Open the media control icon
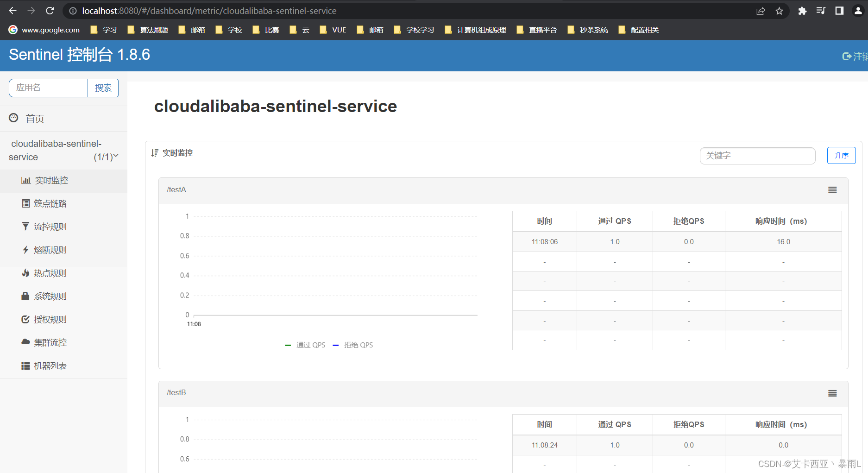The height and width of the screenshot is (473, 868). click(821, 11)
